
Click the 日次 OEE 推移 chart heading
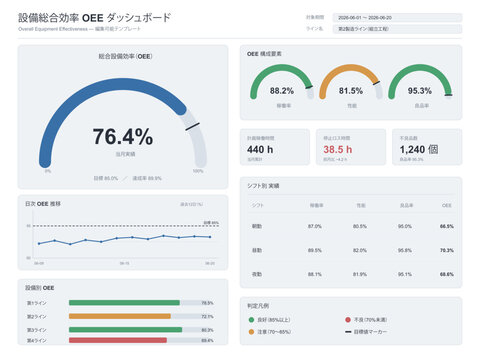point(43,204)
